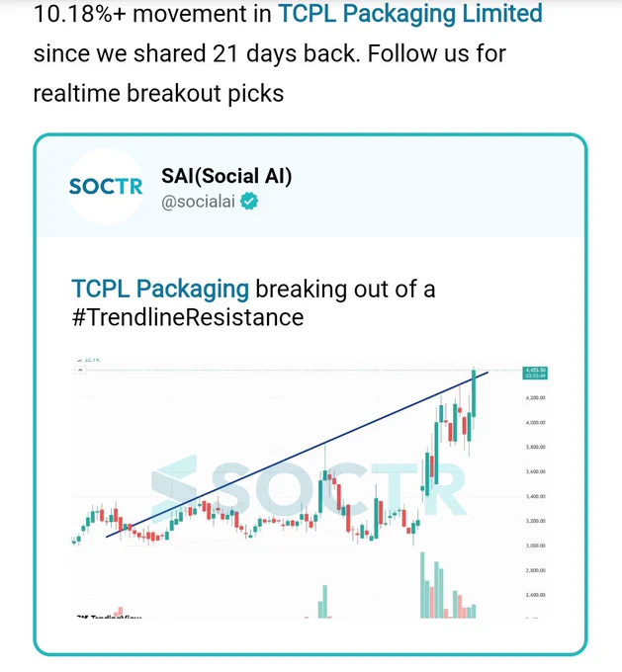Click the 4,425.50 current price label

point(535,373)
